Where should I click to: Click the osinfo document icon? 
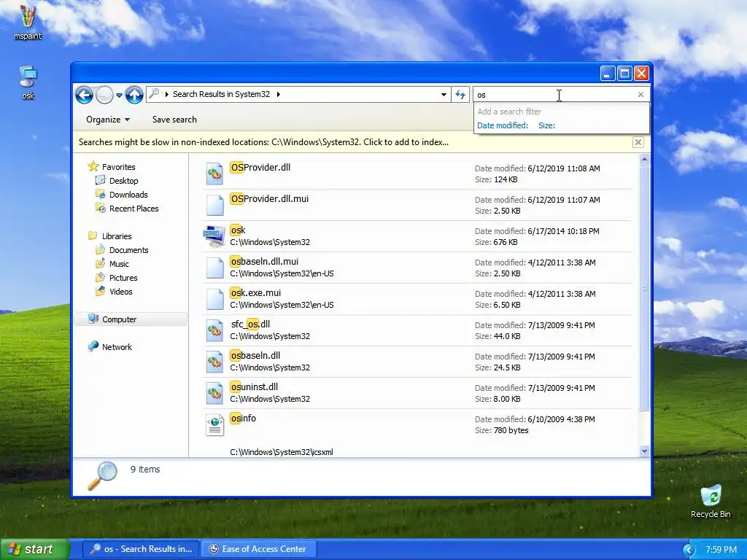(x=214, y=425)
